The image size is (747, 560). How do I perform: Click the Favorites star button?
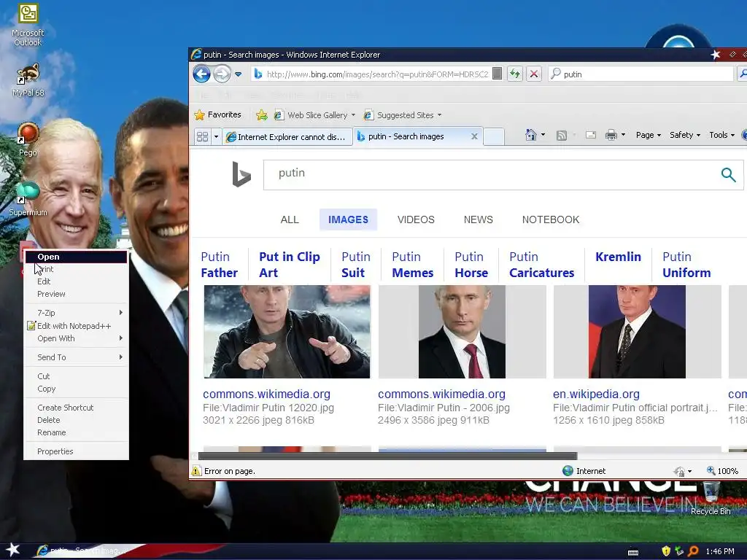217,114
